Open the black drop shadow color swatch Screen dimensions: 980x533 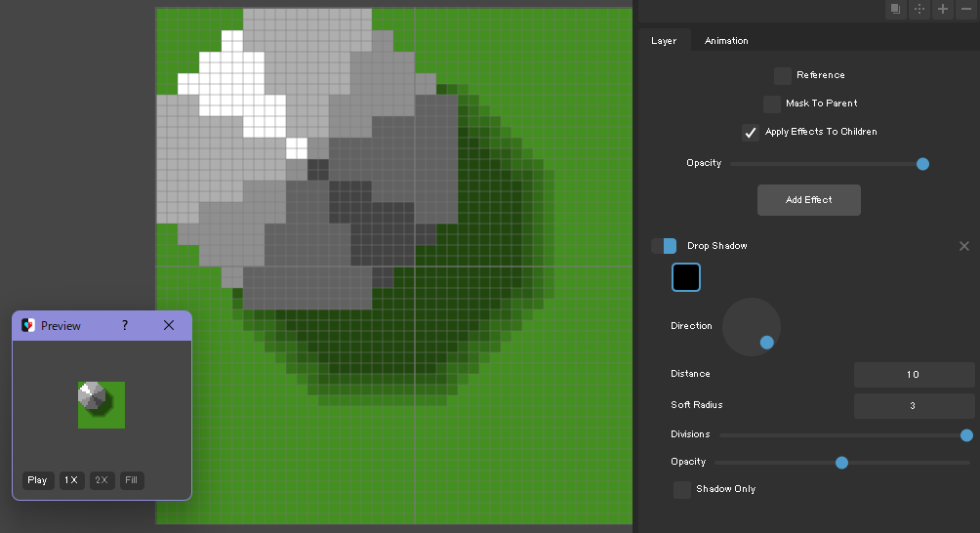[x=685, y=277]
